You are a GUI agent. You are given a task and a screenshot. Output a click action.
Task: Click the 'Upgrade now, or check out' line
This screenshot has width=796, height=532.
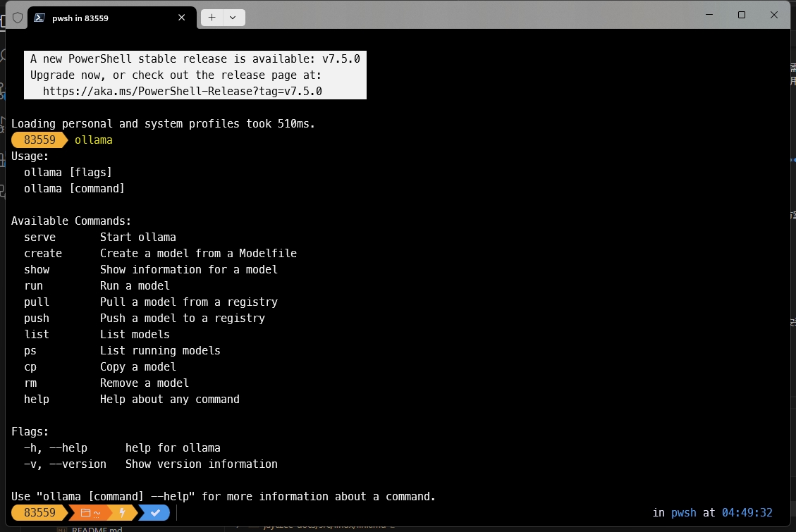pos(176,75)
